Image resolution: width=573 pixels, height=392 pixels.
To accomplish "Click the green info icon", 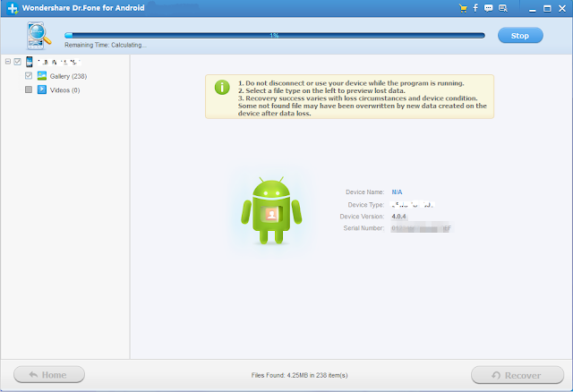I will (222, 88).
